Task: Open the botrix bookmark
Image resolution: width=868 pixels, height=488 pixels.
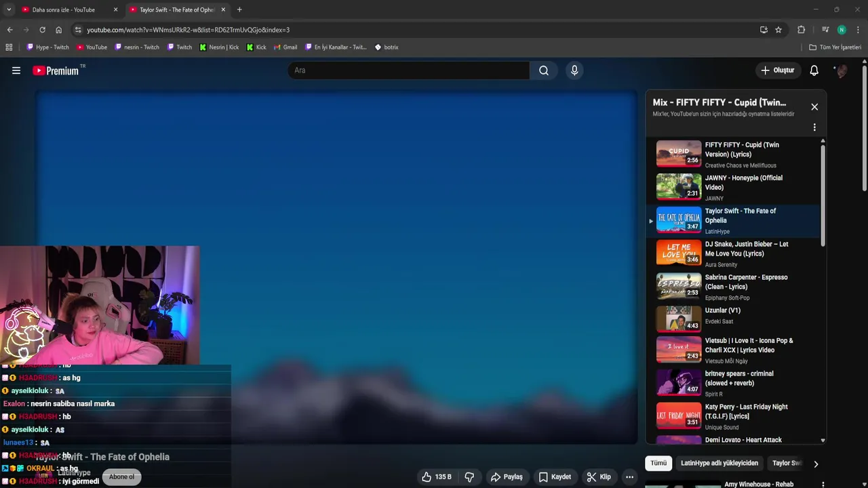Action: point(387,47)
